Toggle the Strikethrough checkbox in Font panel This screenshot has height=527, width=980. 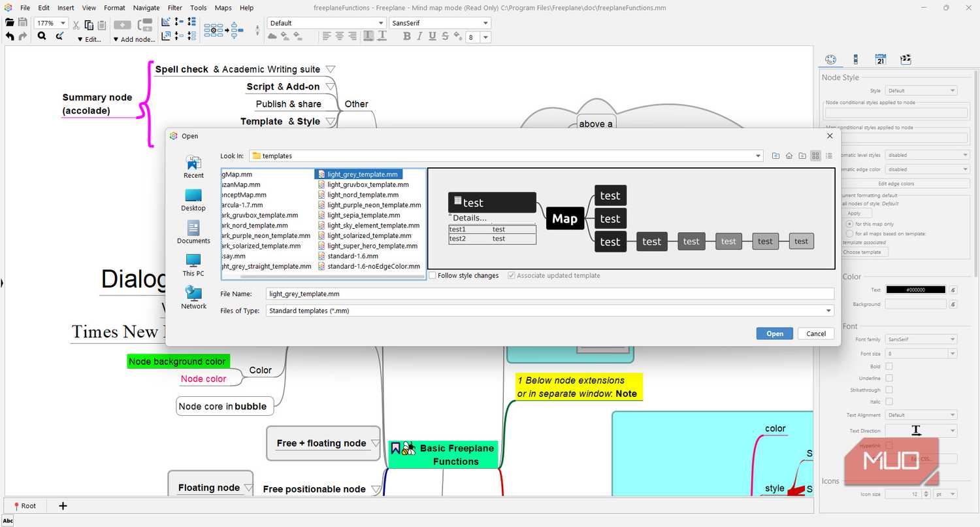[889, 390]
